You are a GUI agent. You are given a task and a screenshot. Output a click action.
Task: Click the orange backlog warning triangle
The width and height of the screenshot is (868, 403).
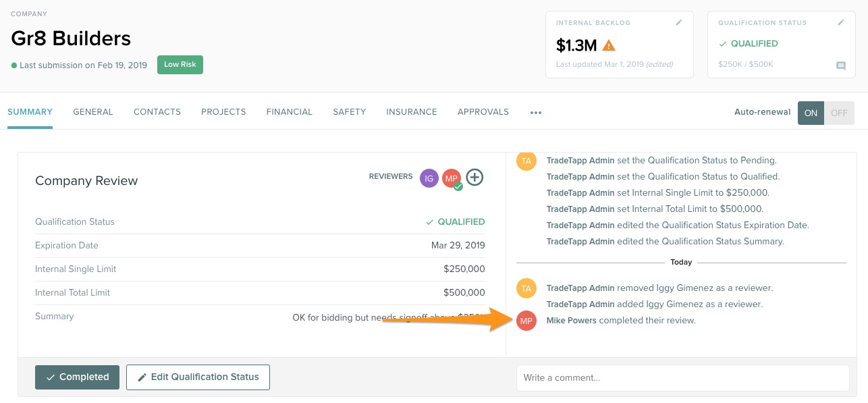(x=609, y=46)
